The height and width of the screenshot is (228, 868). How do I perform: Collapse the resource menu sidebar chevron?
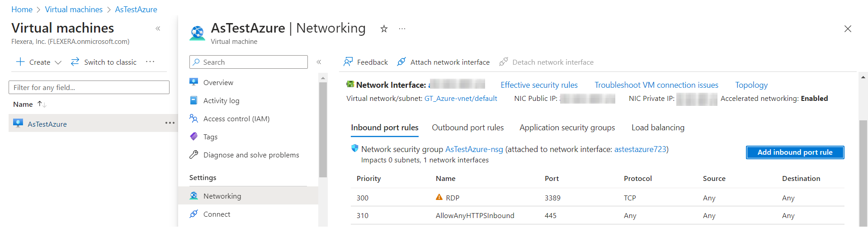tap(319, 62)
